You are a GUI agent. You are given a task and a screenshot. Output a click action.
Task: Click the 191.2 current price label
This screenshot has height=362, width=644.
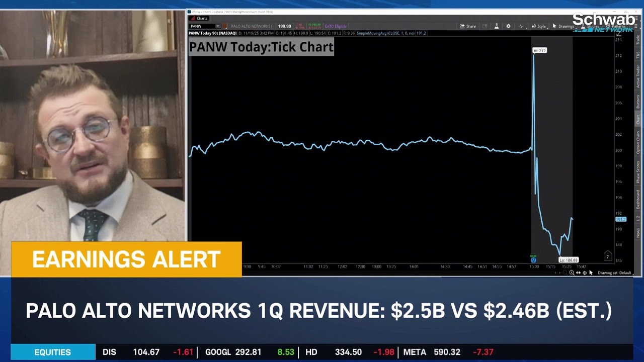pos(621,219)
